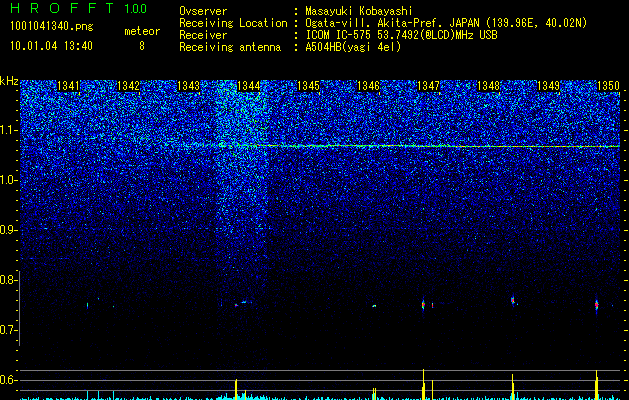Click the tallest yellow spike under 1347
The width and height of the screenshot is (629, 400).
tap(424, 384)
